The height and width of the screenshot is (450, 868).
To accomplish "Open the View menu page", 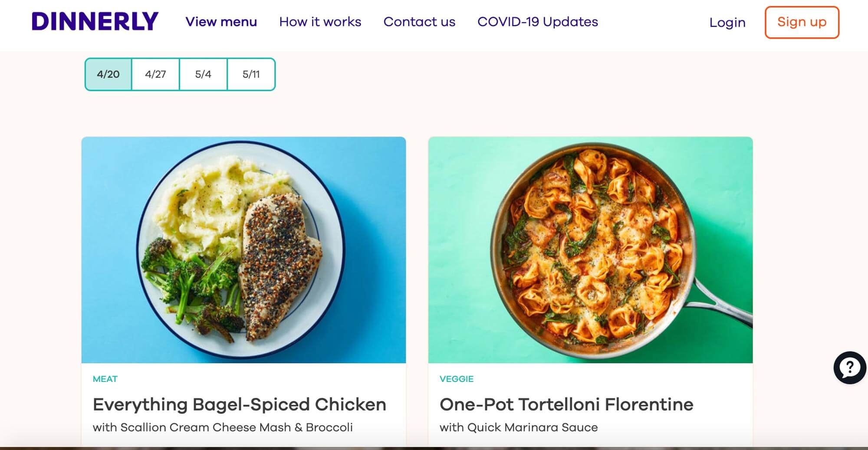I will click(x=221, y=22).
